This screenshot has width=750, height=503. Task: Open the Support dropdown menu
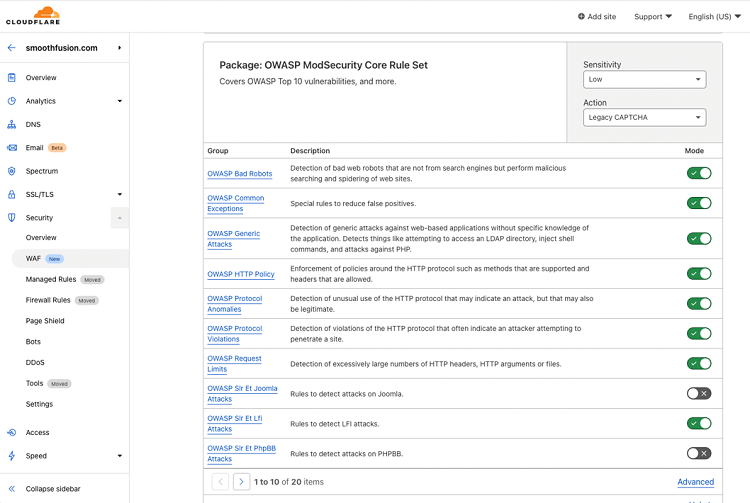click(x=653, y=16)
